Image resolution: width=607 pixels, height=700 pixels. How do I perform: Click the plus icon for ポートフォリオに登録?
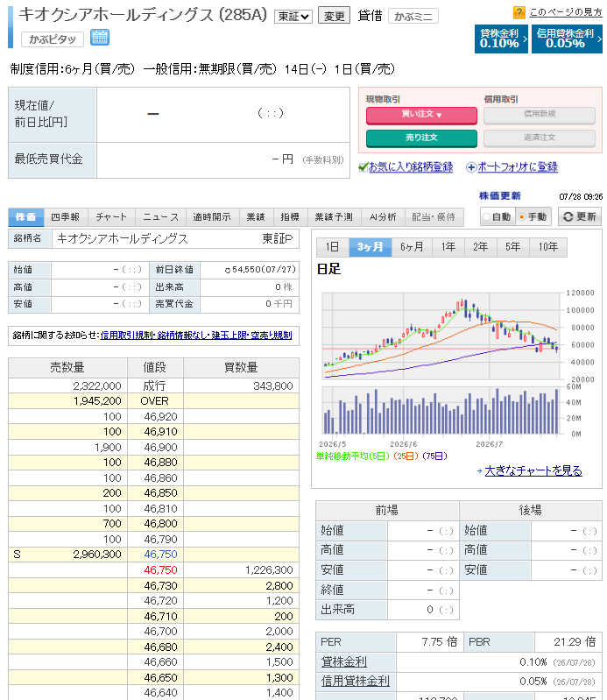pyautogui.click(x=471, y=167)
